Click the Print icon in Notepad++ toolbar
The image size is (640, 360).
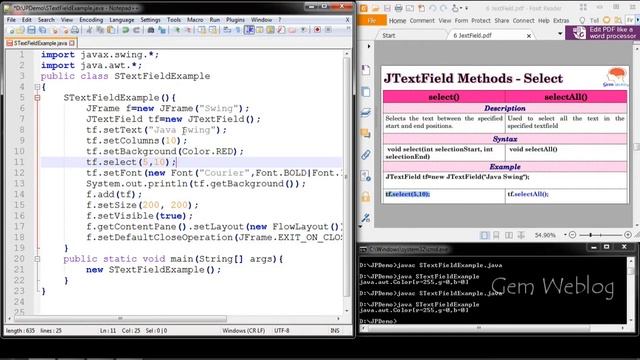click(x=75, y=30)
